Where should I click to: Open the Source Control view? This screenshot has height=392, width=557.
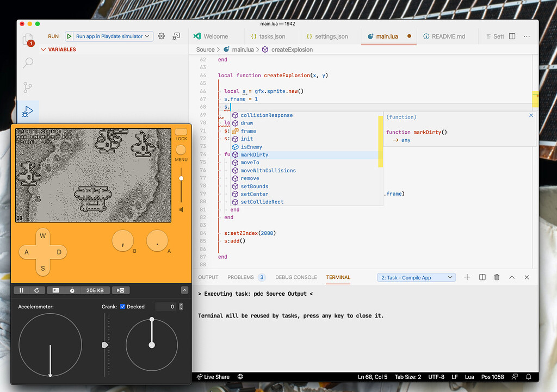tap(27, 86)
